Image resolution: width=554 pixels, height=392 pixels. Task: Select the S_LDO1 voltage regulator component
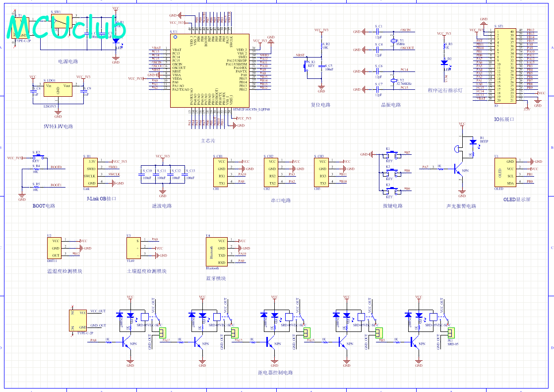[58, 89]
